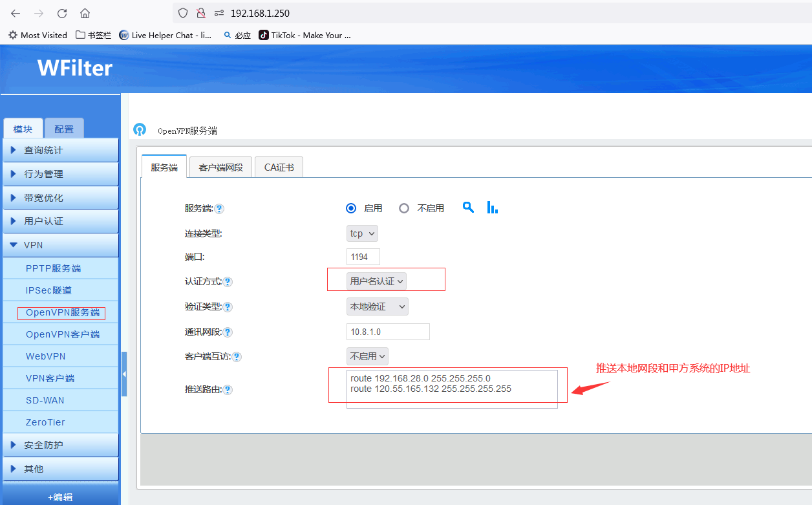This screenshot has width=812, height=505.
Task: Reload the page with browser refresh icon
Action: (x=62, y=13)
